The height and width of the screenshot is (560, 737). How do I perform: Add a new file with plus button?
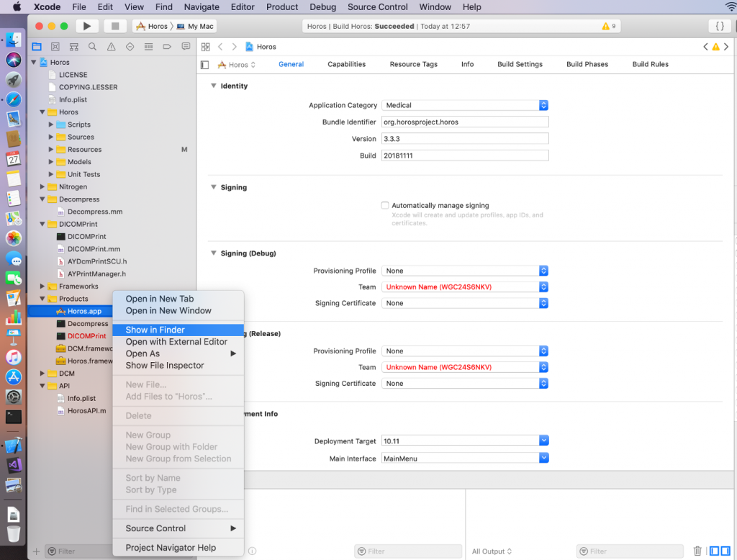pyautogui.click(x=36, y=551)
